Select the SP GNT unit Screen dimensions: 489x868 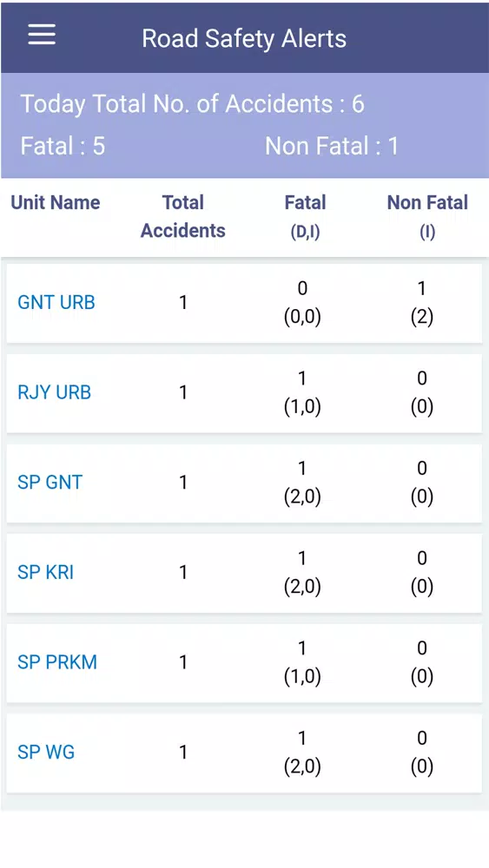(x=50, y=482)
